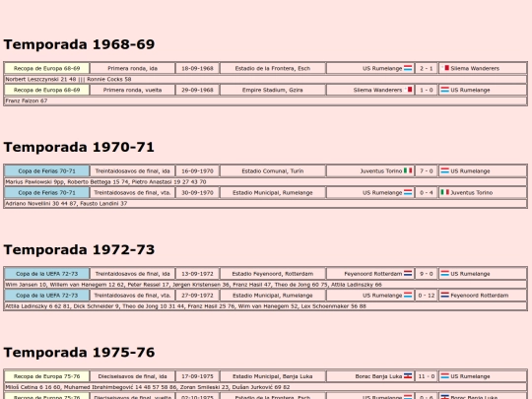532x399 pixels.
Task: Click Malta flag in the 29-09-1968 match row
Action: [408, 90]
